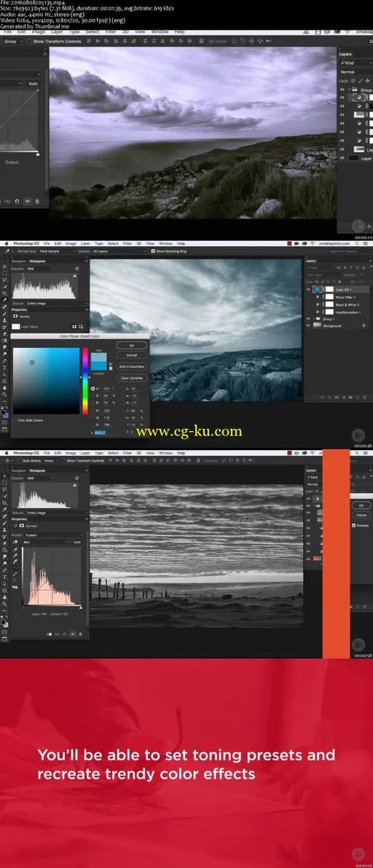Select the H radio button in Color Picker
373x868 pixels.
coord(93,389)
